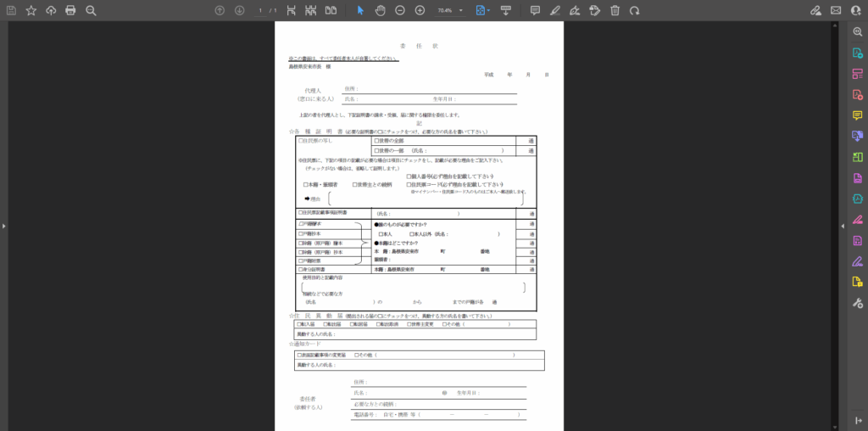Open the sign/draw pen tool in toolbar
This screenshot has height=431, width=868.
tap(575, 10)
